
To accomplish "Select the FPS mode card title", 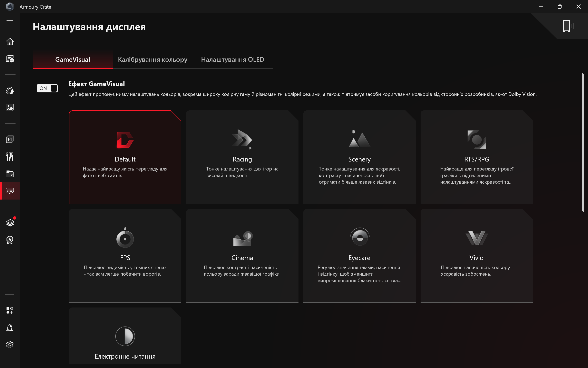I will tap(125, 258).
